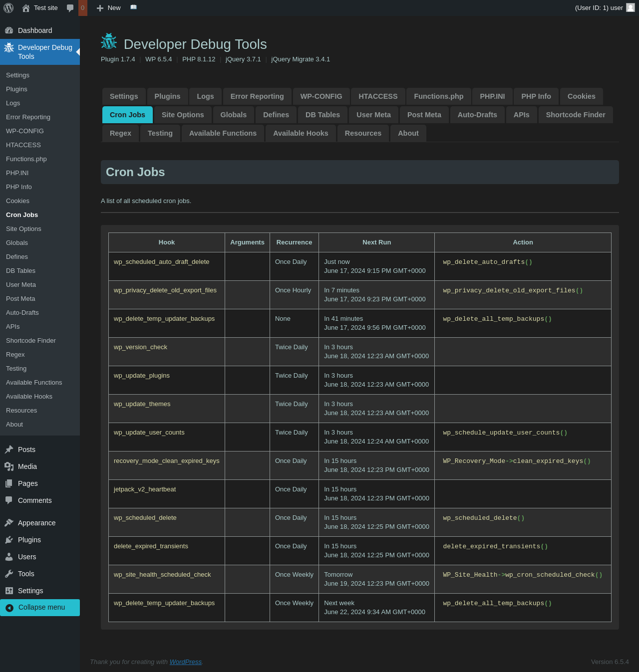Screen dimensions: 639x672
Task: Click the Appearance paintbrush icon
Action: (x=9, y=523)
